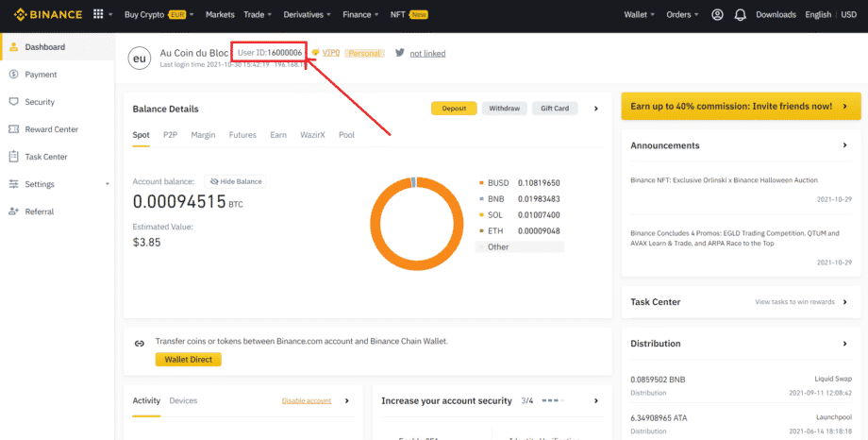Screen dimensions: 868x440
Task: Click the Personal account badge
Action: [365, 53]
